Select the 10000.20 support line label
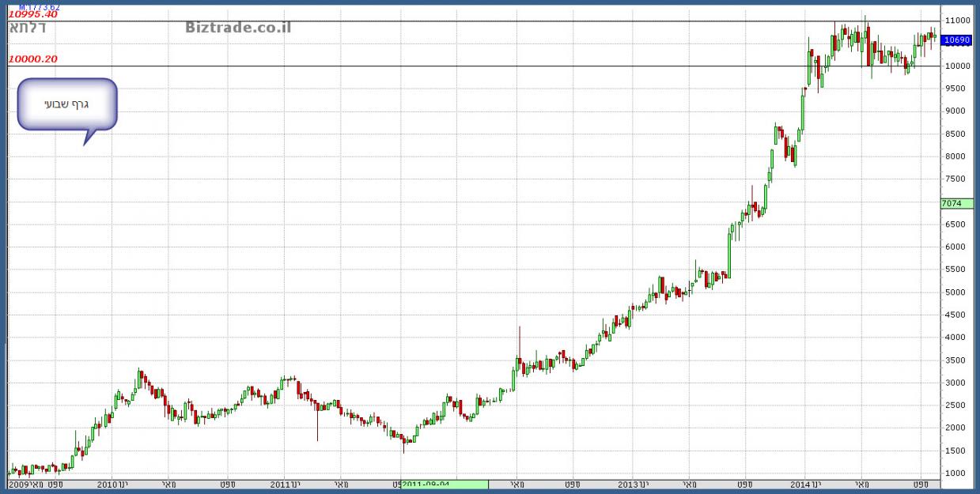The height and width of the screenshot is (494, 980). 32,58
